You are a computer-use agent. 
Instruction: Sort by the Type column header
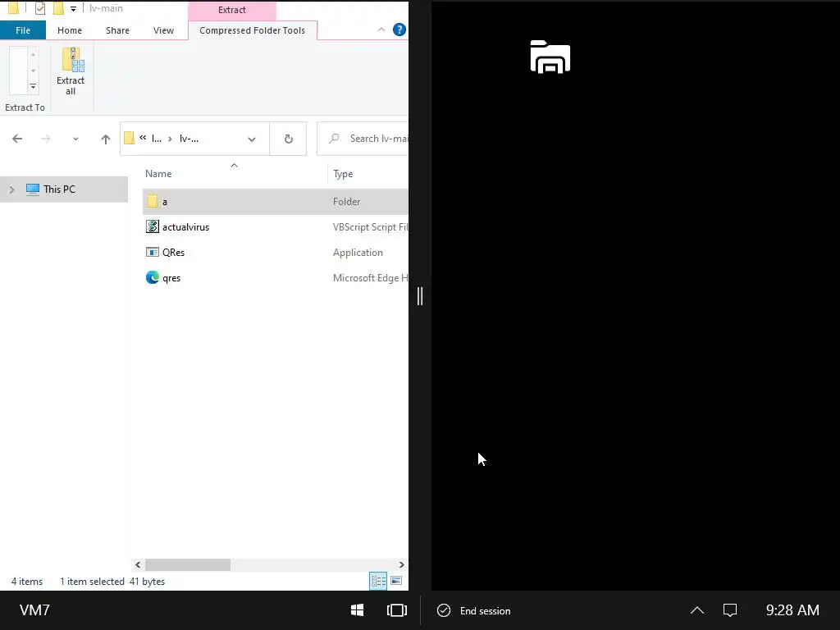tap(343, 174)
